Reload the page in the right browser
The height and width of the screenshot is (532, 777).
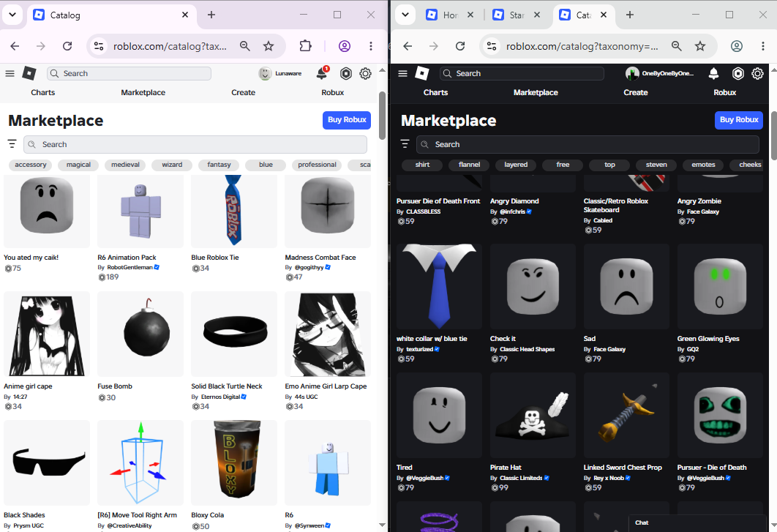coord(460,46)
